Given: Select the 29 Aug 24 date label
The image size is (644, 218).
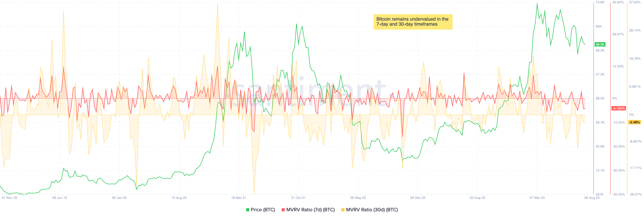Looking at the screenshot, I should tap(592, 198).
